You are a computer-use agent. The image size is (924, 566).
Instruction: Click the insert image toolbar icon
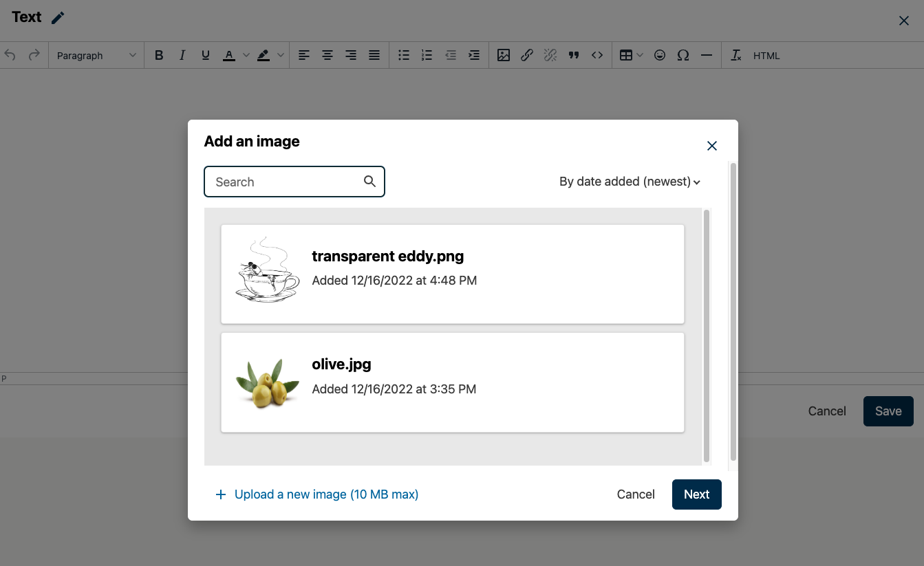(x=504, y=56)
